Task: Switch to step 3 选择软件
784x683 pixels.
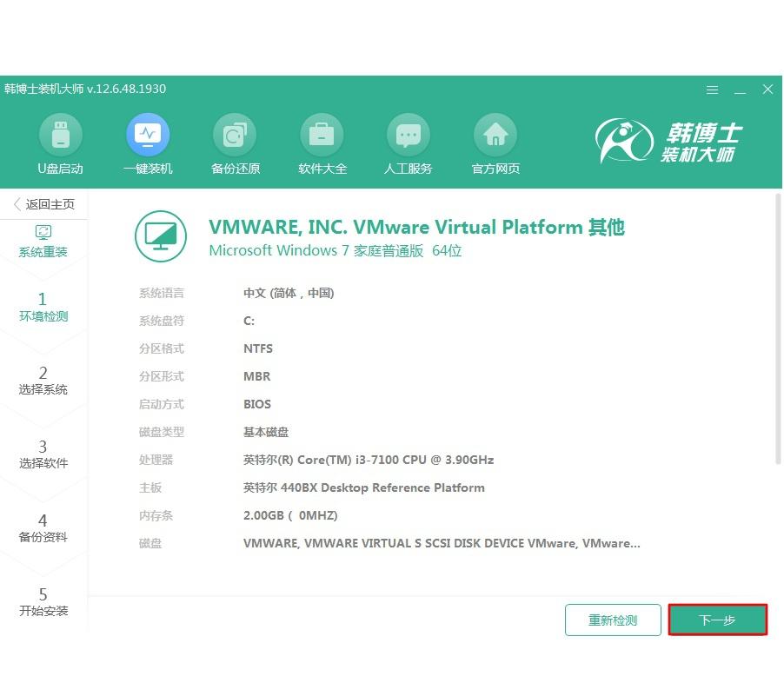Action: click(43, 454)
